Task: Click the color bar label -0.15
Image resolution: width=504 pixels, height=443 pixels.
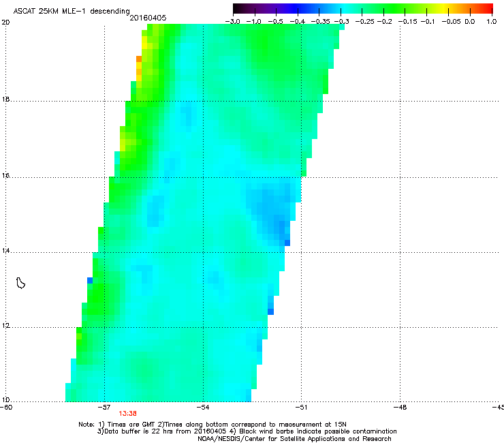Action: click(407, 22)
